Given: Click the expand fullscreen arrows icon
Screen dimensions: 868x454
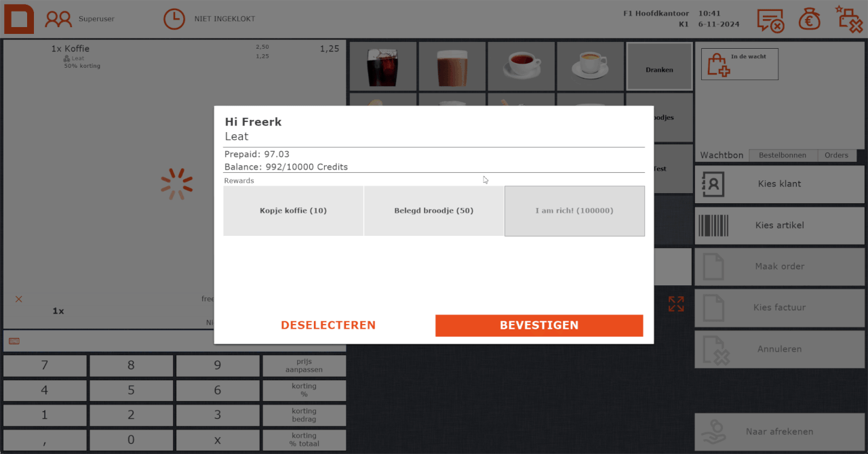Looking at the screenshot, I should [676, 304].
